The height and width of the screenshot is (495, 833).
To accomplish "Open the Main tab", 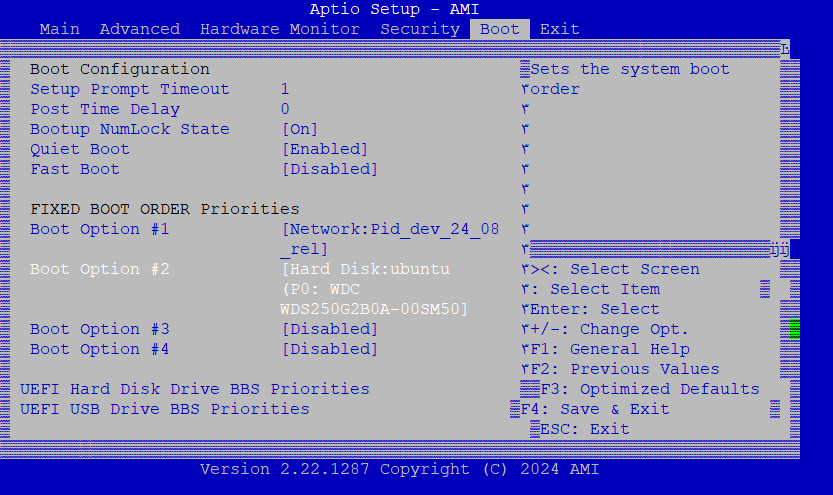I will click(60, 29).
